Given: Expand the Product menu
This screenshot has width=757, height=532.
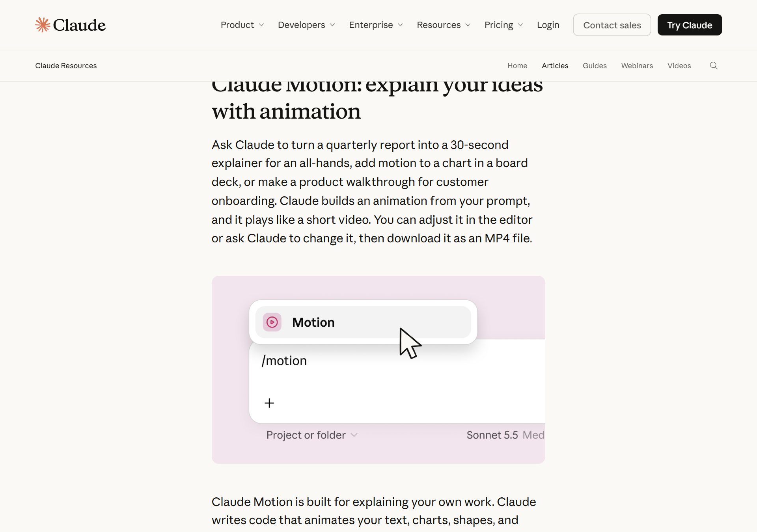Looking at the screenshot, I should click(242, 25).
